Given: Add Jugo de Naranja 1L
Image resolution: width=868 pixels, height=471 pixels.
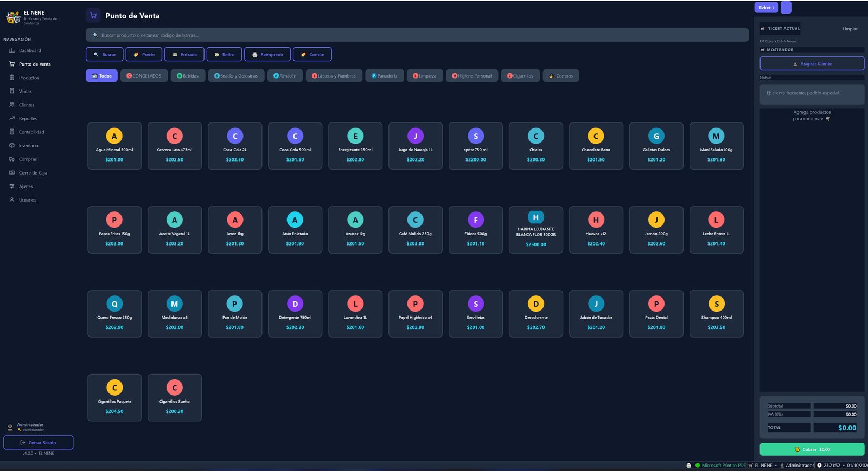Looking at the screenshot, I should pyautogui.click(x=416, y=146).
